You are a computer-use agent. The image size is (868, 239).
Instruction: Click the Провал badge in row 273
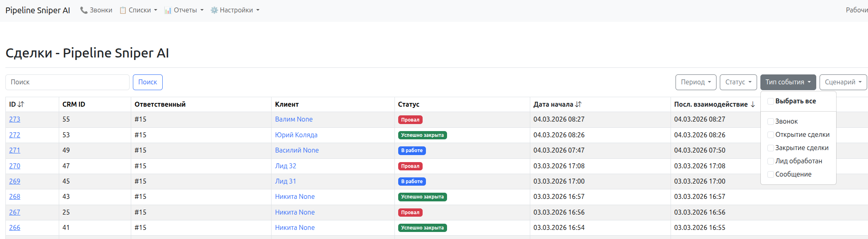coord(410,120)
